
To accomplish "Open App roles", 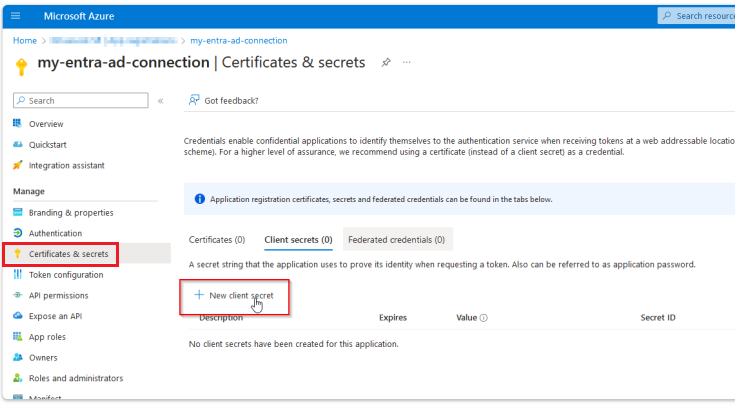I will click(x=47, y=337).
